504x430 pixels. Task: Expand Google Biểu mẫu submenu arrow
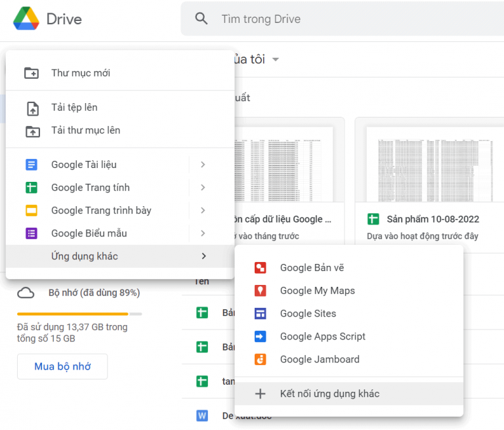point(203,233)
